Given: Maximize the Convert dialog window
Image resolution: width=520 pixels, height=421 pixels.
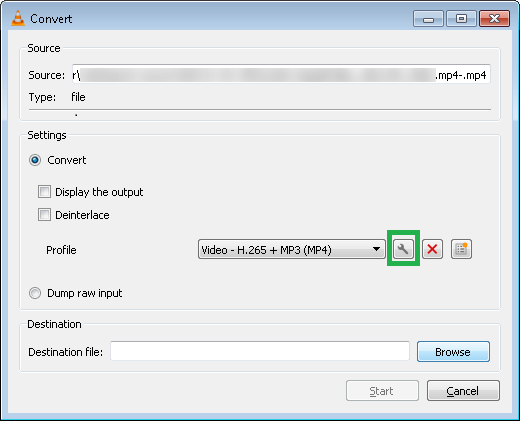Looking at the screenshot, I should (x=461, y=19).
